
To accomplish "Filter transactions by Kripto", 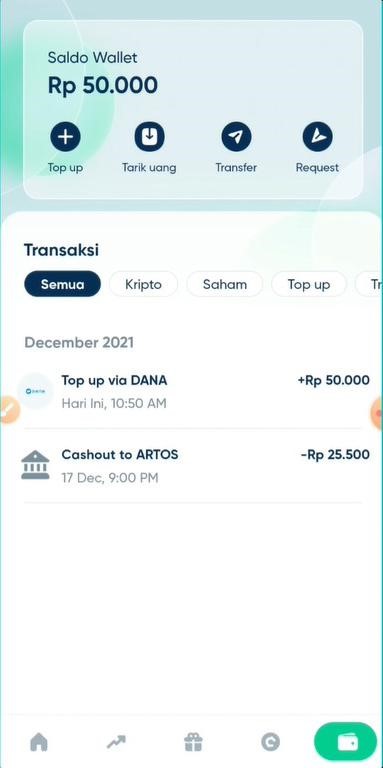I will click(144, 284).
